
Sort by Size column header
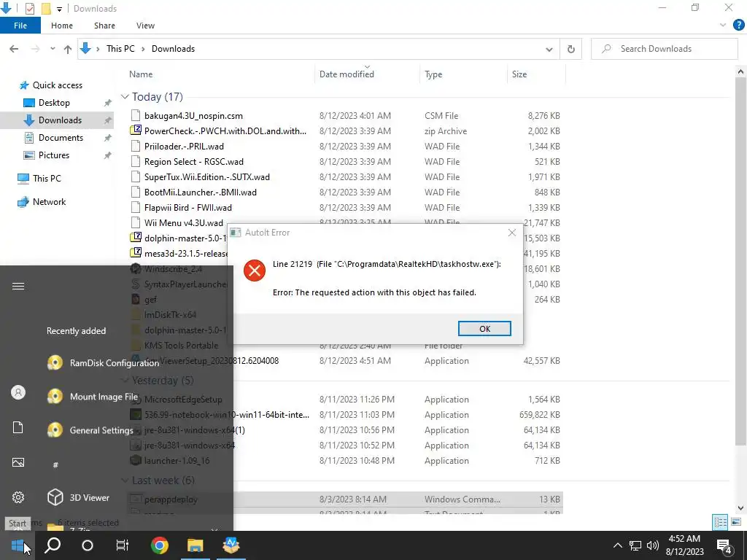(x=519, y=74)
